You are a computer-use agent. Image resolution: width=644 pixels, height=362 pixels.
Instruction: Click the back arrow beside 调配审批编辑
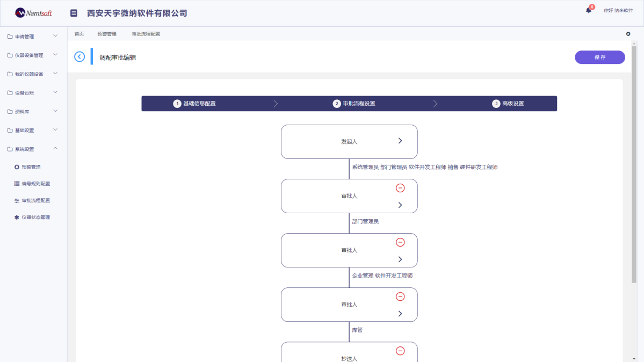point(79,56)
